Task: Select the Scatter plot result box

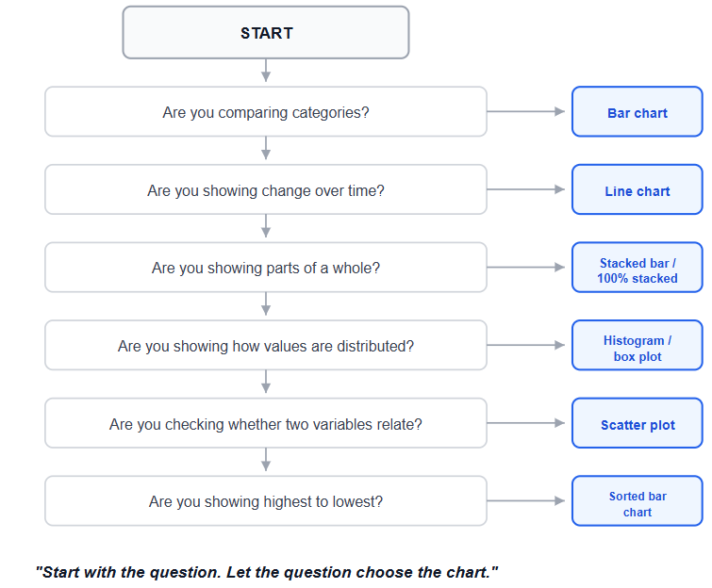Action: [637, 423]
